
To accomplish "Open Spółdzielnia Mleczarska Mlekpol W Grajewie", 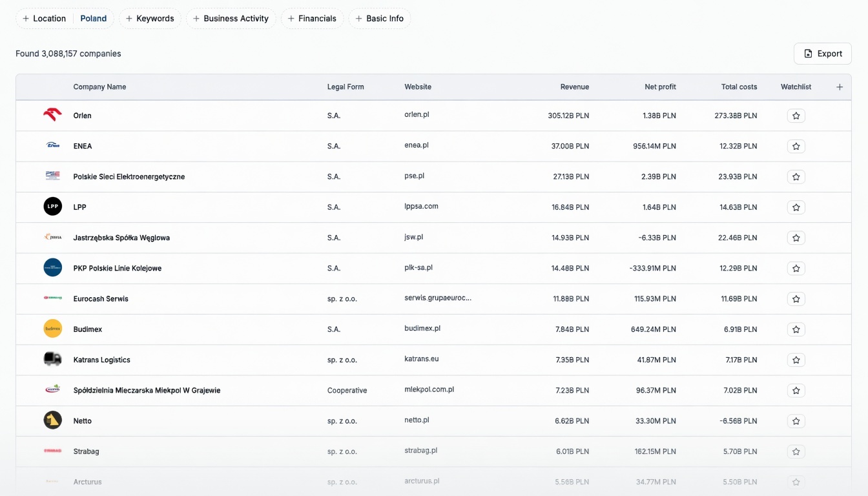I will (147, 390).
